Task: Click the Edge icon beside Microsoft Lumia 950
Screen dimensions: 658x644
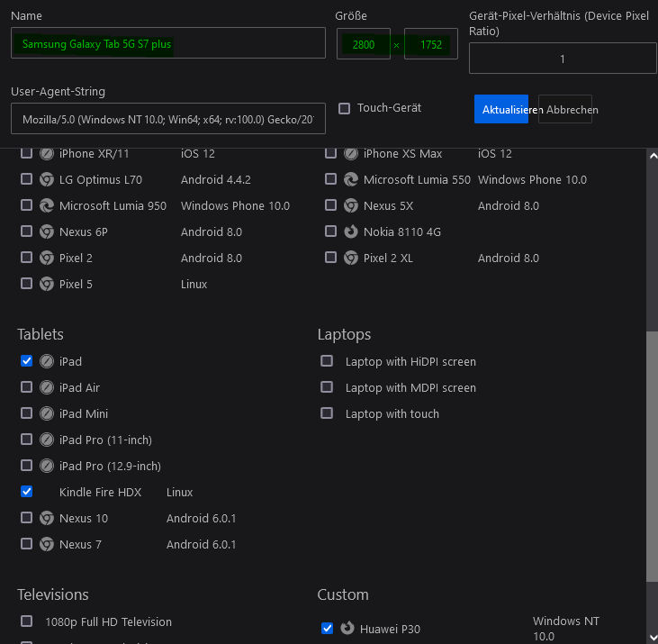Action: pos(47,205)
